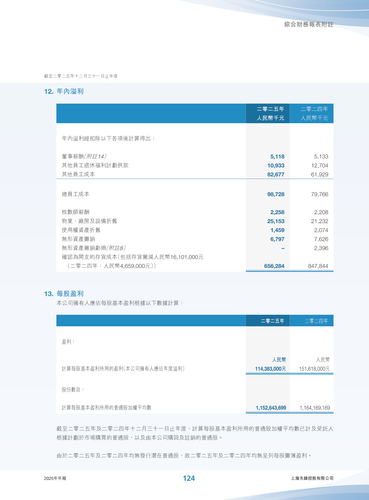
Task: Click the row label "使用權資產折舊"
Action: coord(81,230)
